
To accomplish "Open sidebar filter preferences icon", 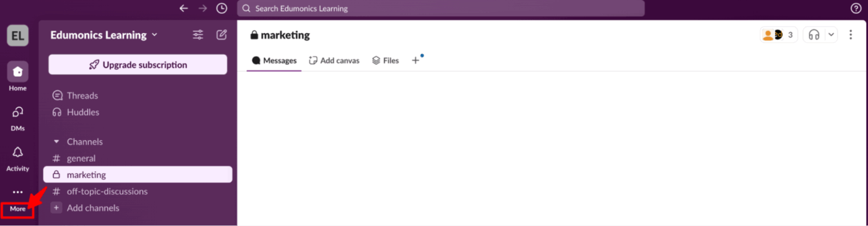I will pyautogui.click(x=198, y=35).
